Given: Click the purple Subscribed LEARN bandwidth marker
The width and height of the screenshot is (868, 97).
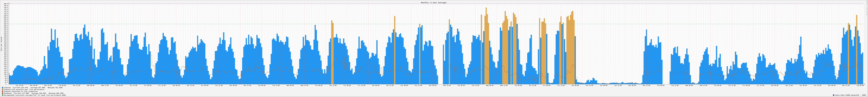Looking at the screenshot, I should click(833, 95).
